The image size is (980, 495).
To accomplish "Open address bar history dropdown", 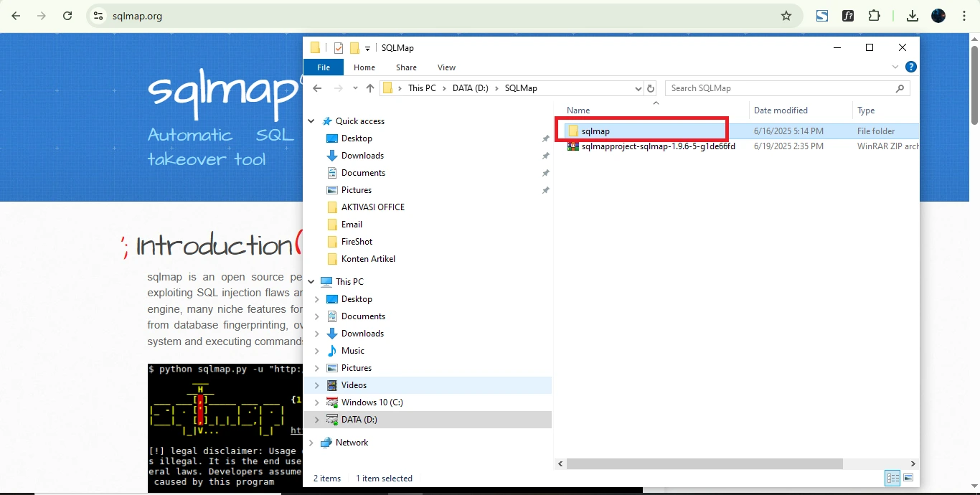I will (x=639, y=88).
